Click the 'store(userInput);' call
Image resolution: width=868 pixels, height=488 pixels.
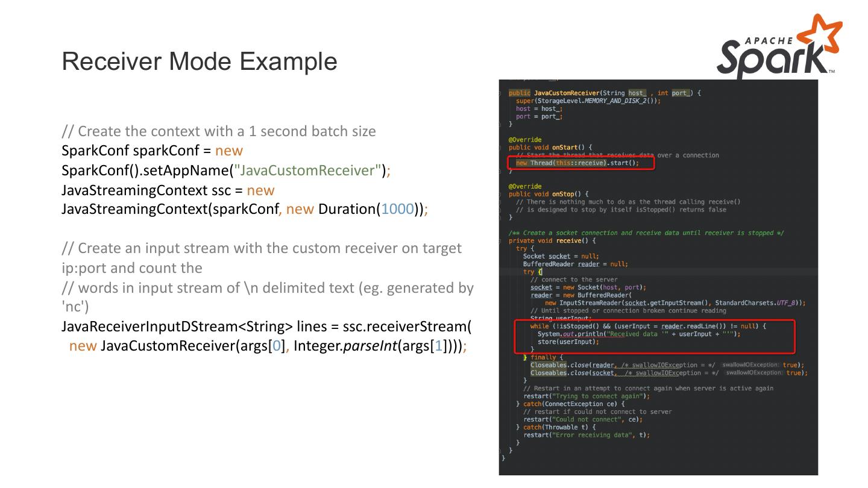(568, 342)
